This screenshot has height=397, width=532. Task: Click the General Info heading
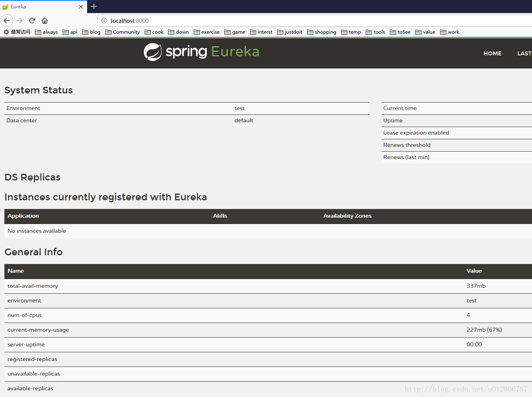(x=34, y=252)
